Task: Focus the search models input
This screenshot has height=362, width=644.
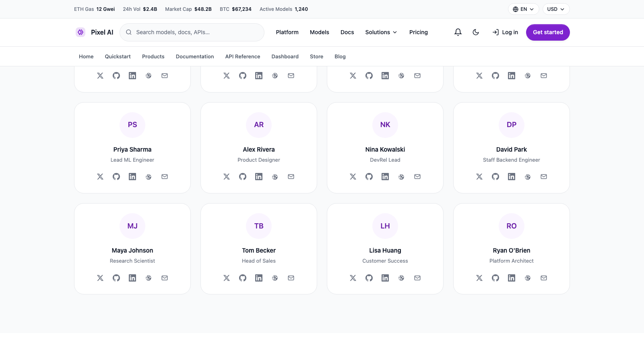Action: coord(192,32)
